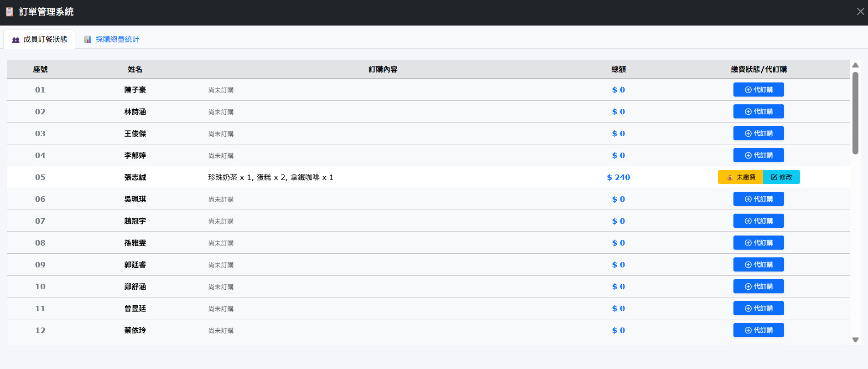Switch to the 採購總量統計 tab
868x369 pixels.
[112, 39]
